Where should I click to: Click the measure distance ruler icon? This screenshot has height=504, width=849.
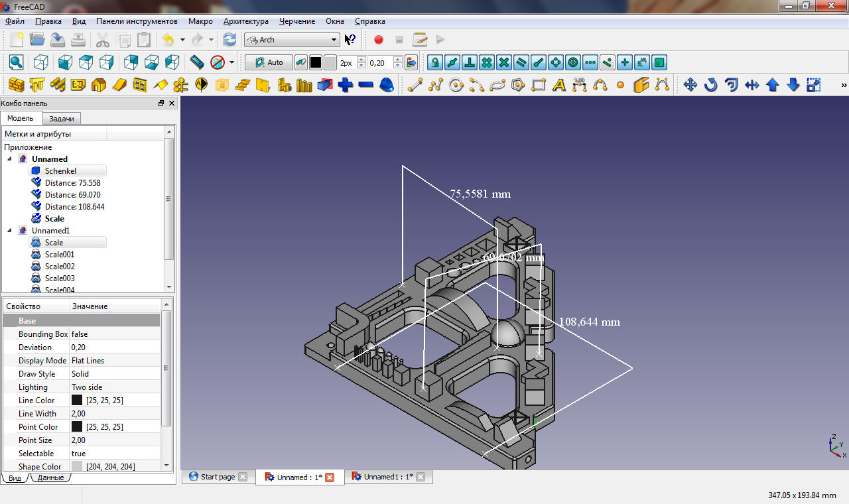click(196, 62)
